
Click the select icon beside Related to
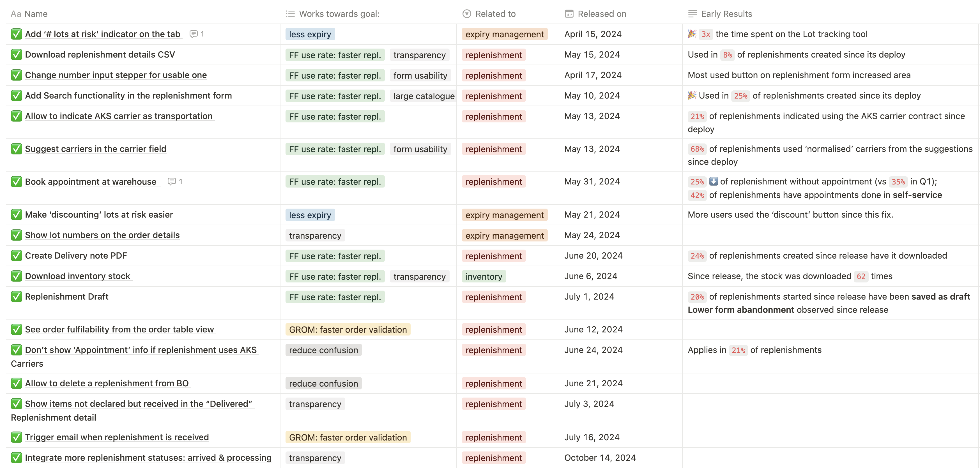click(x=467, y=14)
